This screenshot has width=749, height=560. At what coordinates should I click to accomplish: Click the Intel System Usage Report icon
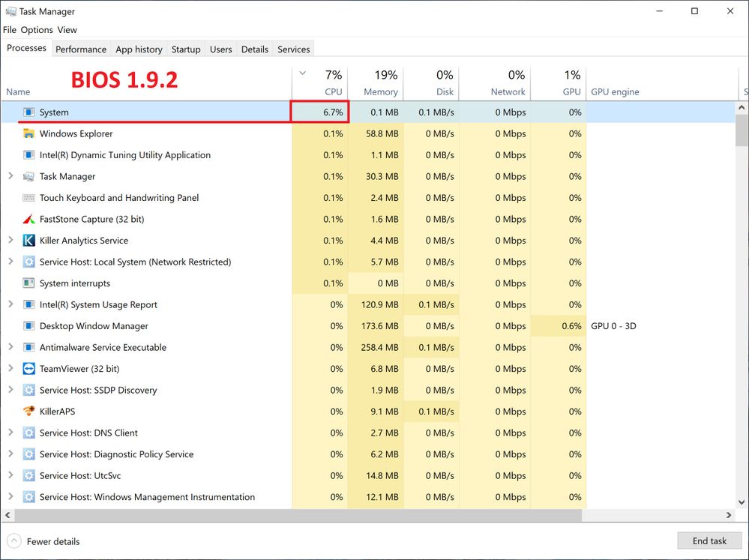[x=28, y=305]
